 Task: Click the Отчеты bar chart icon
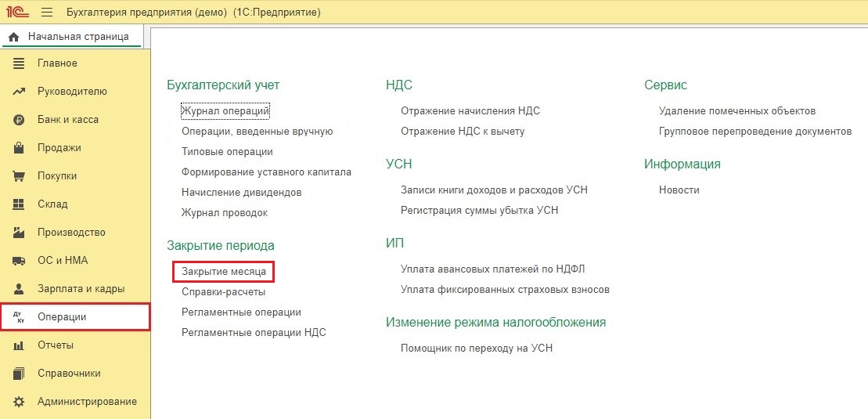click(19, 345)
